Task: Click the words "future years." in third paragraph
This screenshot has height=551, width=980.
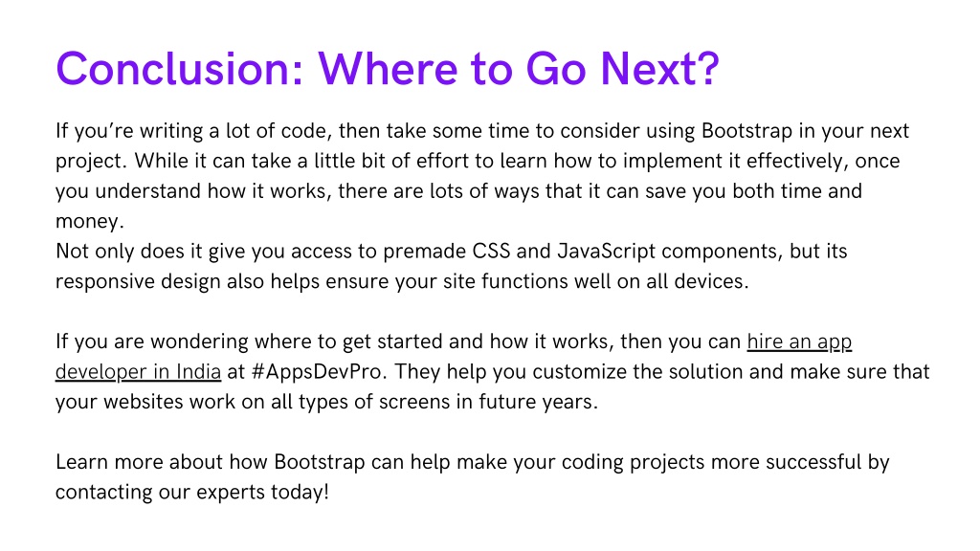Action: tap(538, 402)
